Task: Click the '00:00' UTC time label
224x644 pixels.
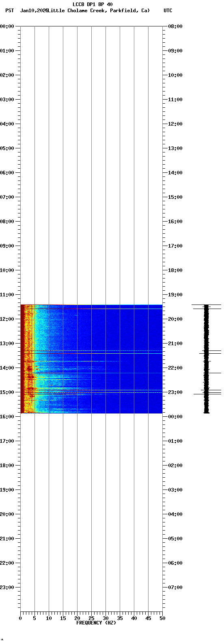Action: pos(175,417)
